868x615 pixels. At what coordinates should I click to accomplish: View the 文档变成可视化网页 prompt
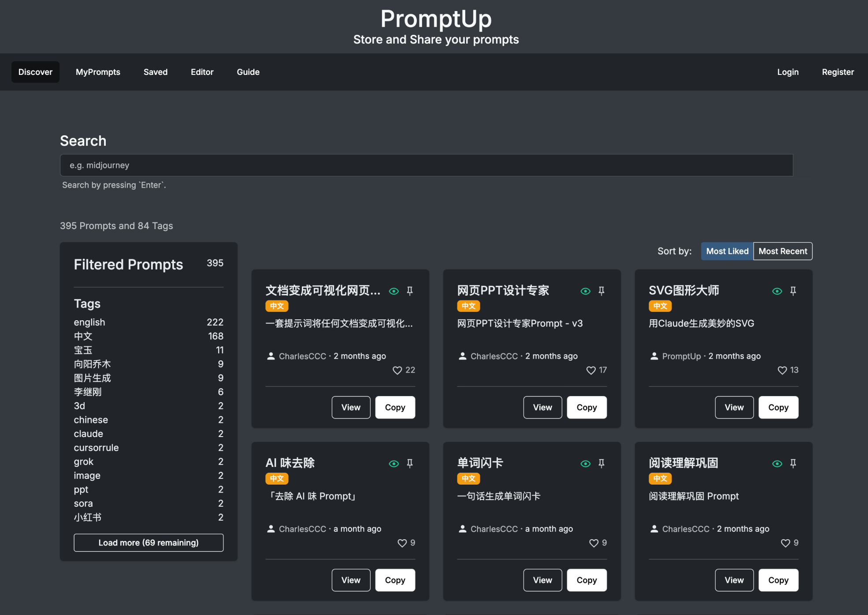(351, 408)
